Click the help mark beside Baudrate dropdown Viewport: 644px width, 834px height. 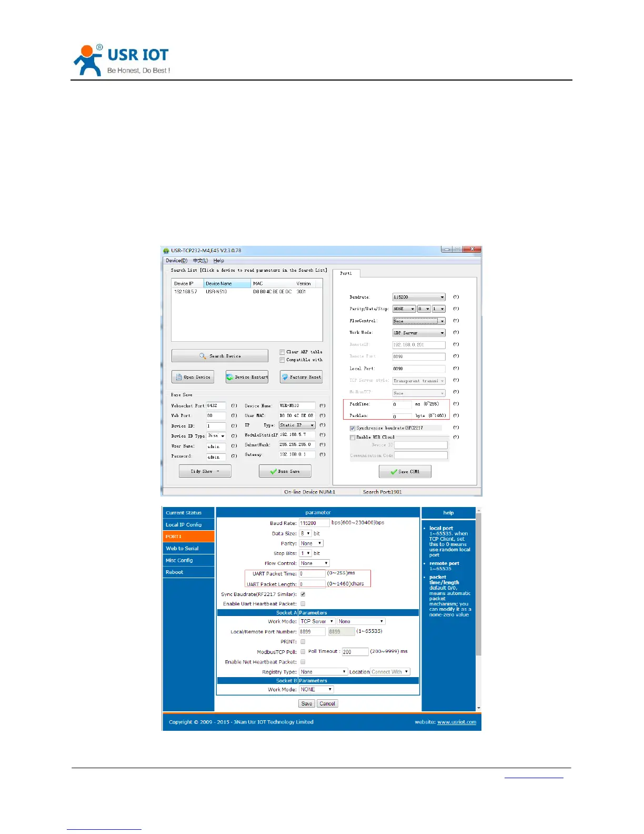pos(456,297)
